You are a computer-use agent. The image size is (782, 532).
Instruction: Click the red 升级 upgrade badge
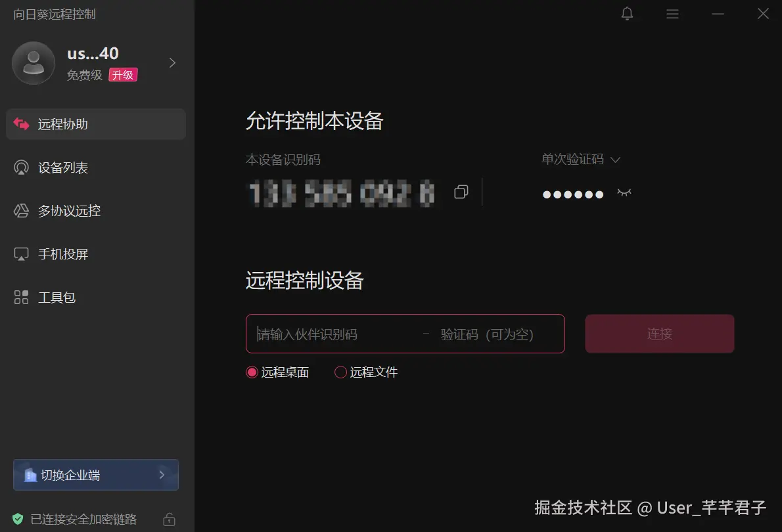pyautogui.click(x=123, y=75)
